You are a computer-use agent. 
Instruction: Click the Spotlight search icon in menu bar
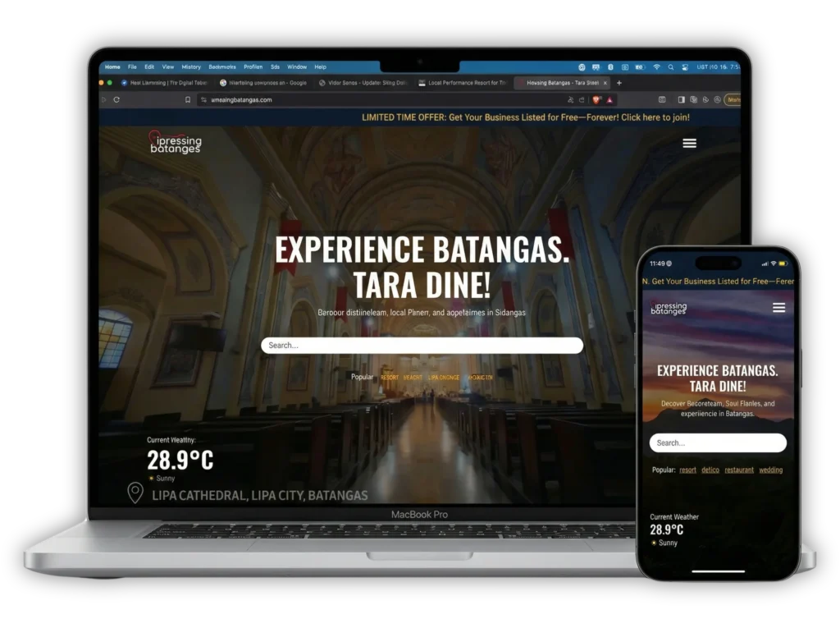click(671, 67)
